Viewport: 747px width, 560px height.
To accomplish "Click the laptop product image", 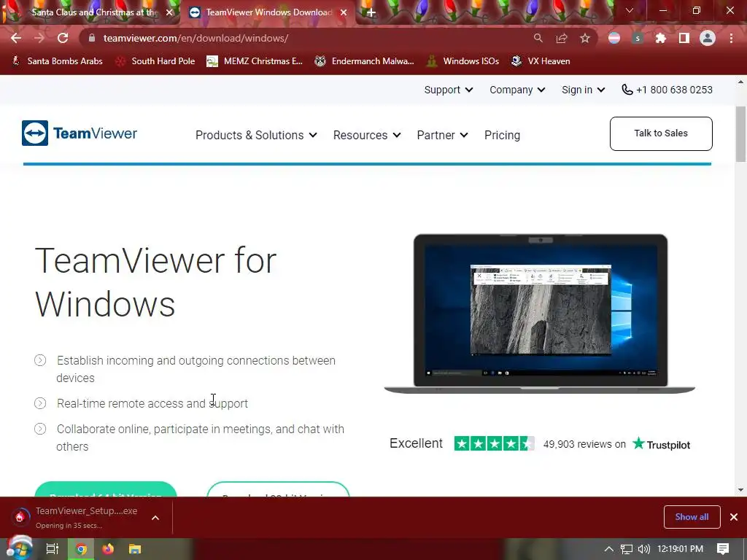I will click(x=540, y=314).
